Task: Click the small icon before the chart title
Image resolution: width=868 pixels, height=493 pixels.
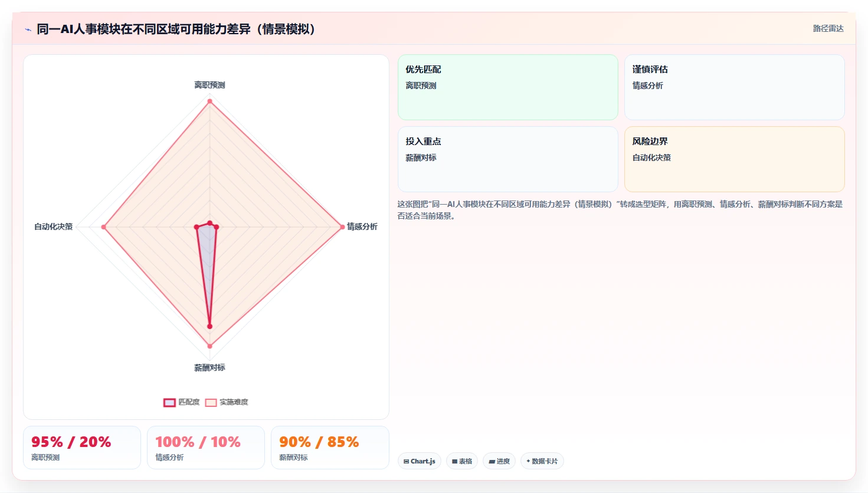Action: [28, 29]
